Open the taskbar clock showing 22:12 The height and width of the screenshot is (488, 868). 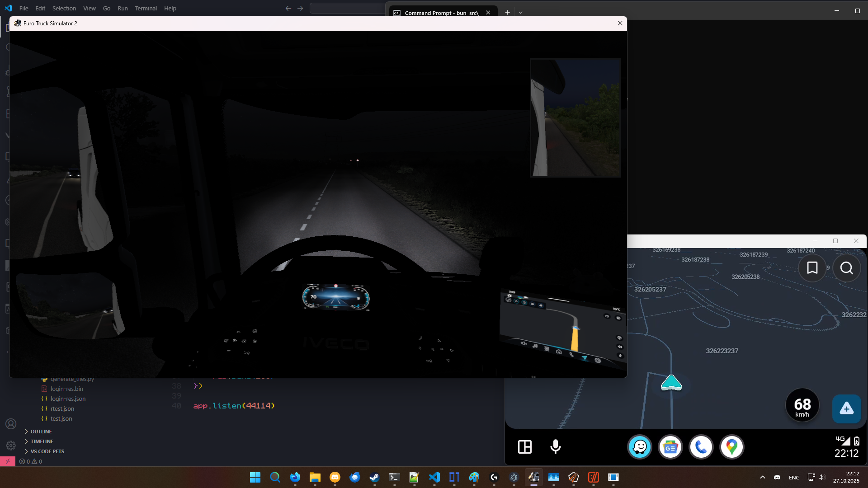tap(846, 477)
